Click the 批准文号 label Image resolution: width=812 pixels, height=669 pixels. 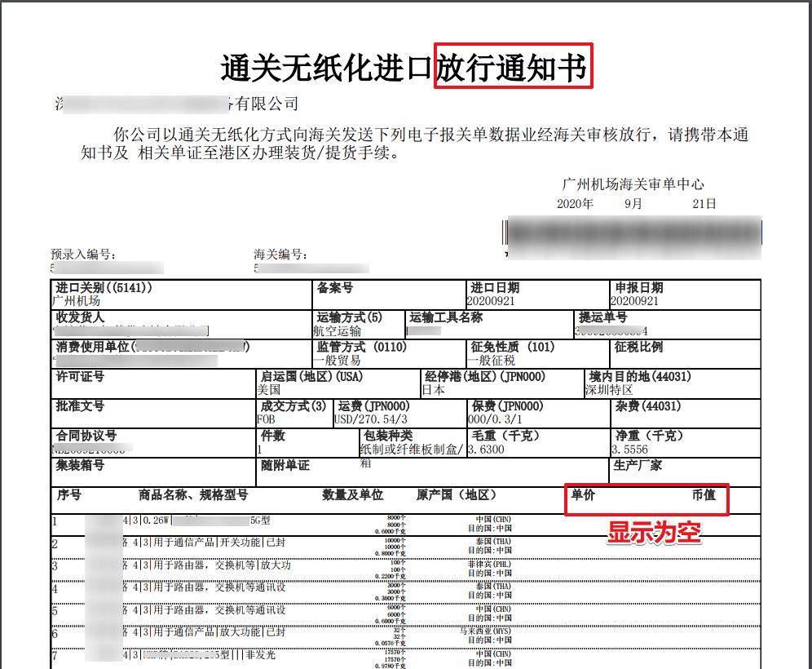[80, 405]
